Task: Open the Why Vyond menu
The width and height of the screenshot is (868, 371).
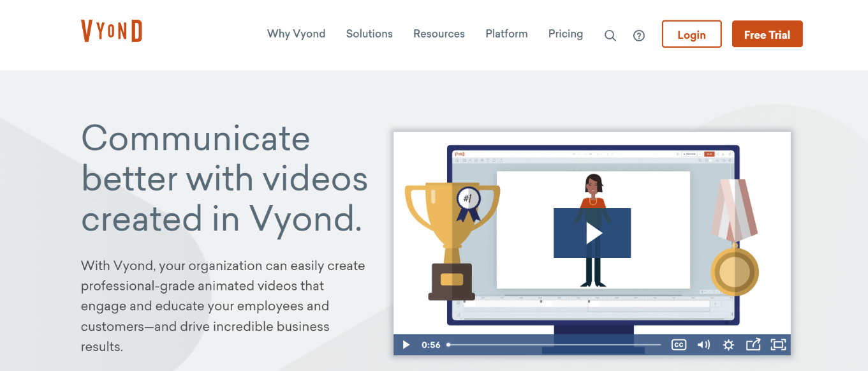Action: 296,34
